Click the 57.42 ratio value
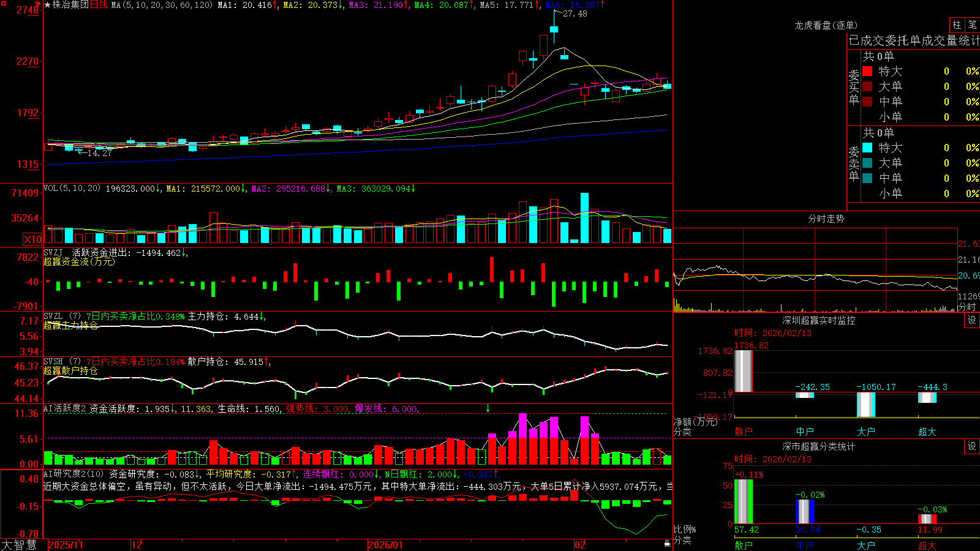980x551 pixels. coord(747,530)
